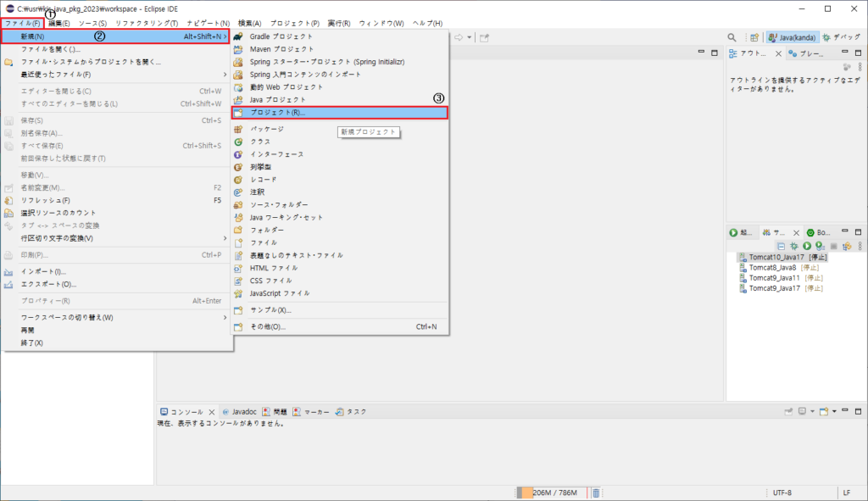Viewport: 868px width, 501px height.
Task: Select サンプル(X)... in the New submenu
Action: point(339,310)
